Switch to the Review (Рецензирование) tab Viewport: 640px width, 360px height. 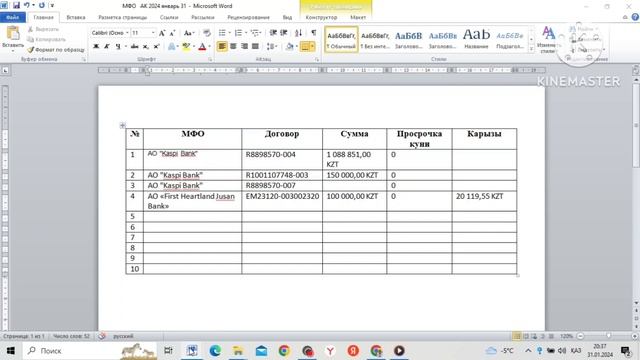pyautogui.click(x=248, y=18)
